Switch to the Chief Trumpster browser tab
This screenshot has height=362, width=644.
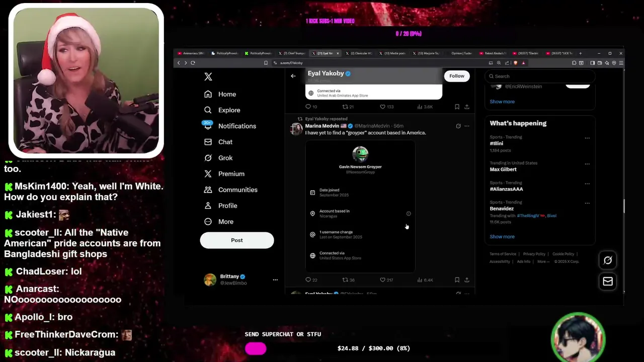pyautogui.click(x=292, y=53)
